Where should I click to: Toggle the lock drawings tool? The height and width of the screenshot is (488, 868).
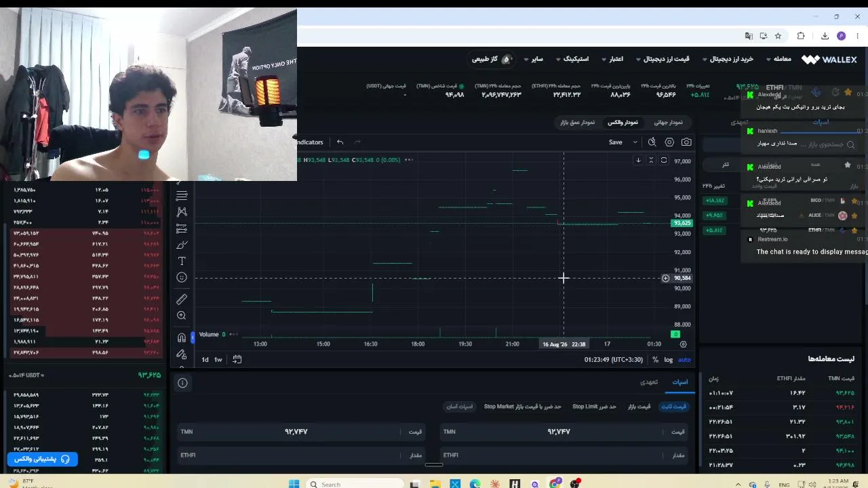click(x=182, y=354)
